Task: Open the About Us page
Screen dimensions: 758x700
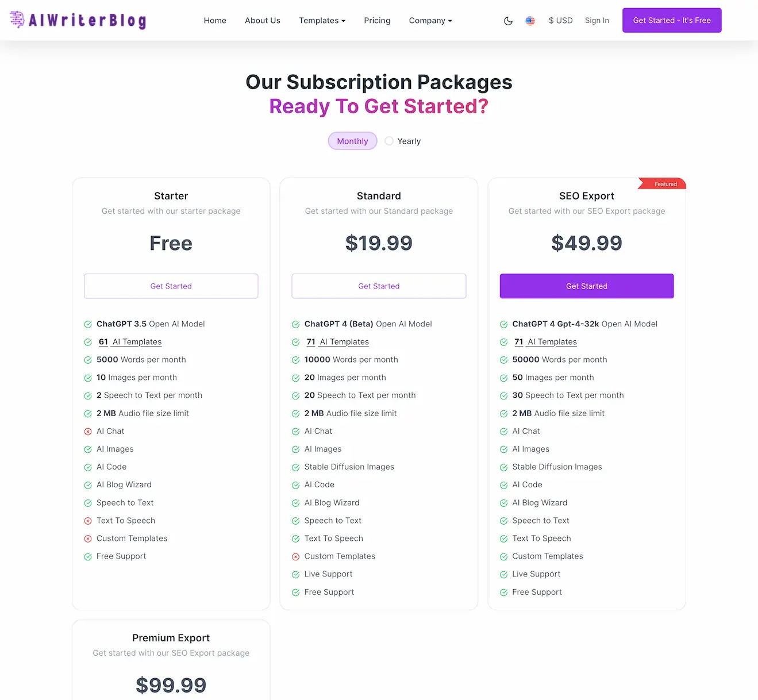Action: click(x=263, y=20)
